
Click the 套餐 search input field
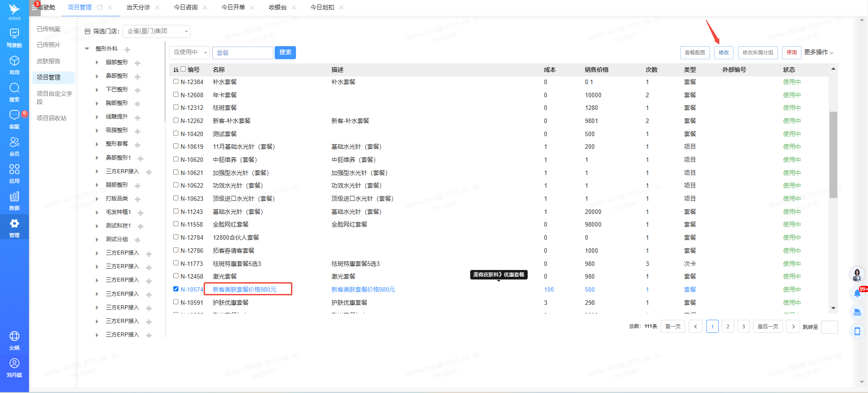point(243,53)
